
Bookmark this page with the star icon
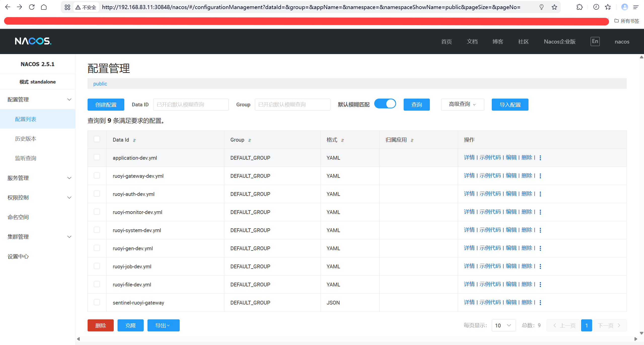tap(554, 7)
